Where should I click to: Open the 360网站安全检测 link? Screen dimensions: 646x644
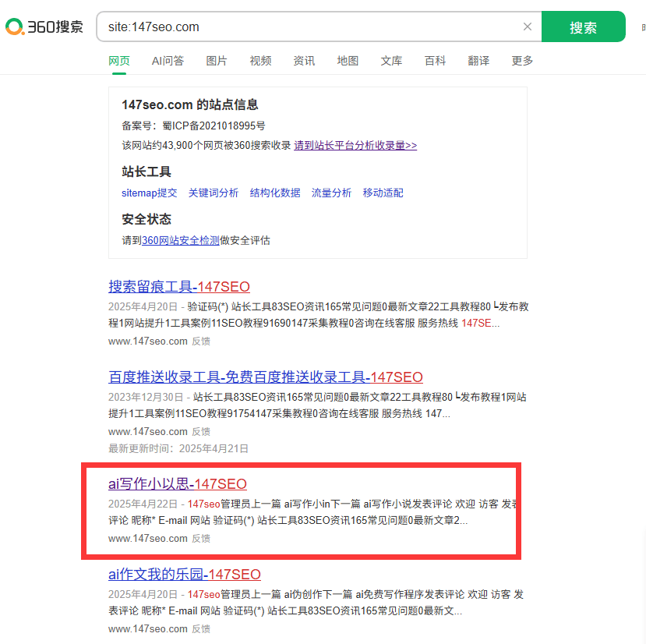click(181, 240)
